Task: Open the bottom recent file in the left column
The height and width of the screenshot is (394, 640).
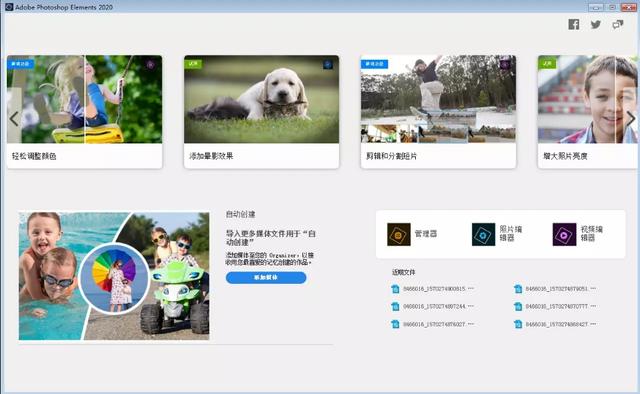Action: 433,324
